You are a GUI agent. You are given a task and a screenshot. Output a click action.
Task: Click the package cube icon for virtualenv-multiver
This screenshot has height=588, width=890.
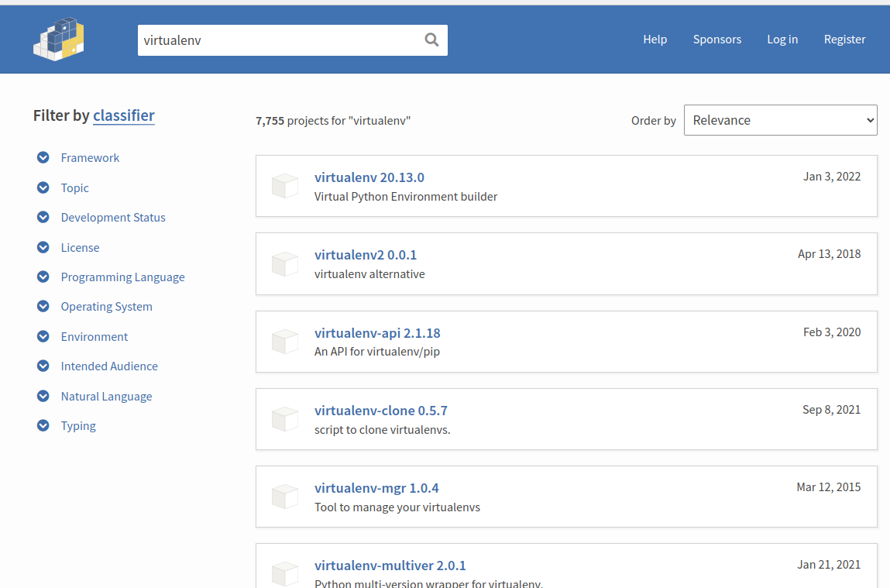coord(285,574)
